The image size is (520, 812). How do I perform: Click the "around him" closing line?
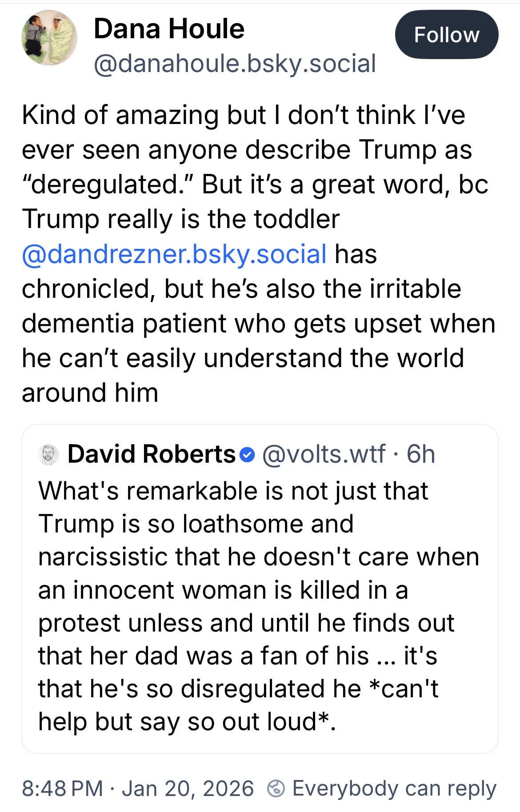pyautogui.click(x=90, y=393)
